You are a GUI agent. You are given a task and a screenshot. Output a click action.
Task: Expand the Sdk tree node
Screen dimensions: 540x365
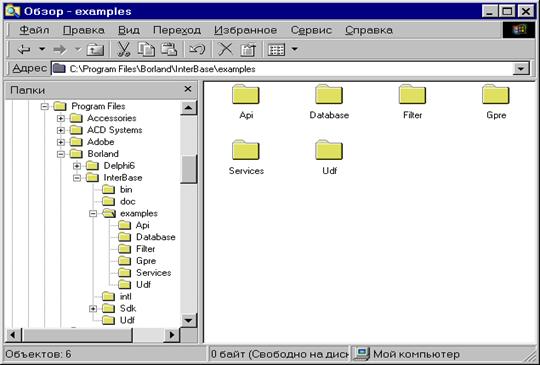click(93, 309)
